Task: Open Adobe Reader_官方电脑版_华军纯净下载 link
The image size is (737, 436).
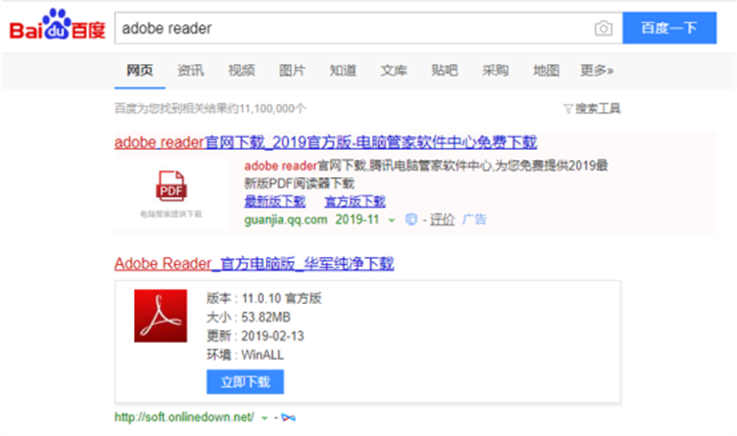Action: click(254, 264)
